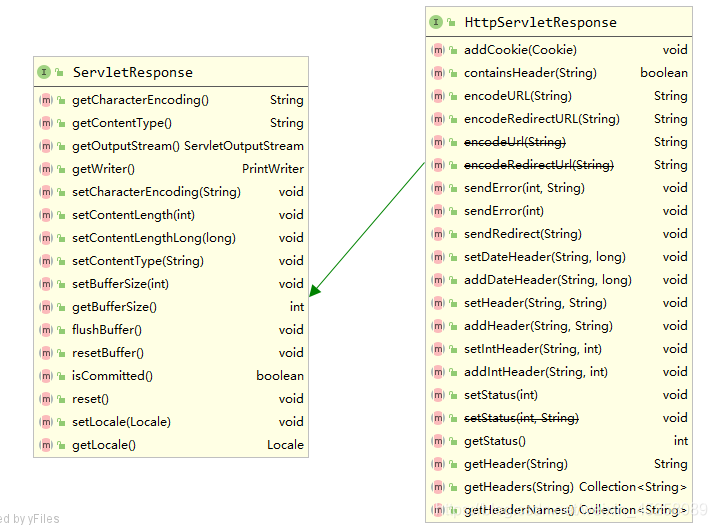Select setCharacterEncoding(String) method name
The image size is (717, 528).
tap(156, 192)
